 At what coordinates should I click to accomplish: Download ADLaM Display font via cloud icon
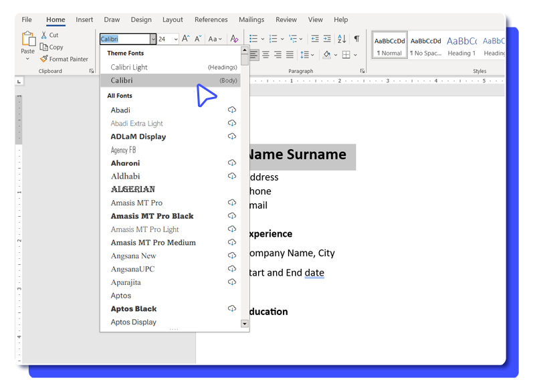[x=232, y=136]
